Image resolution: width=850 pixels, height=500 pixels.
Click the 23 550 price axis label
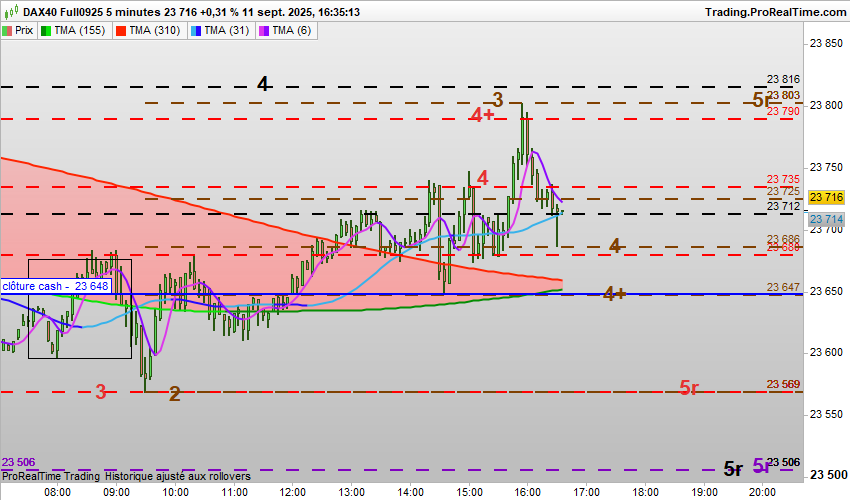pos(827,414)
